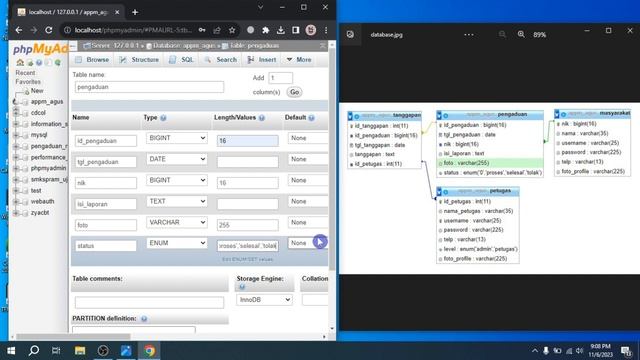Open photo viewer three-dot more options
This screenshot has height=360, width=640.
click(x=469, y=35)
